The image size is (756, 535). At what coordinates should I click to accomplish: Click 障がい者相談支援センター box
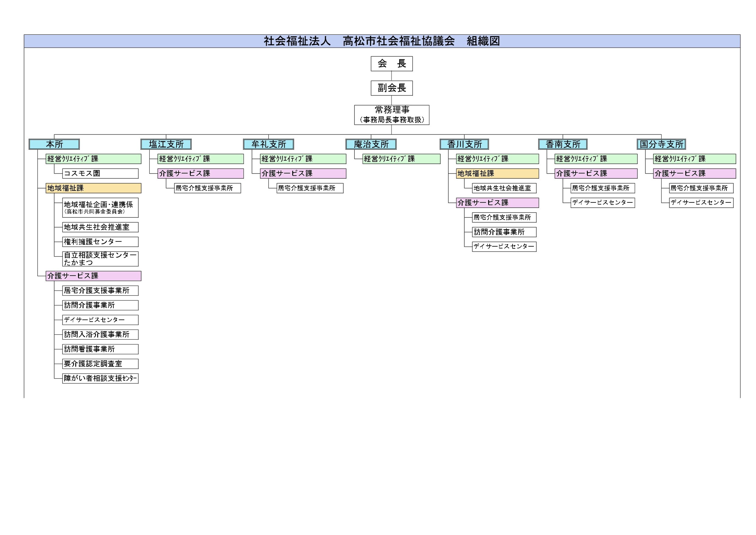click(x=100, y=378)
